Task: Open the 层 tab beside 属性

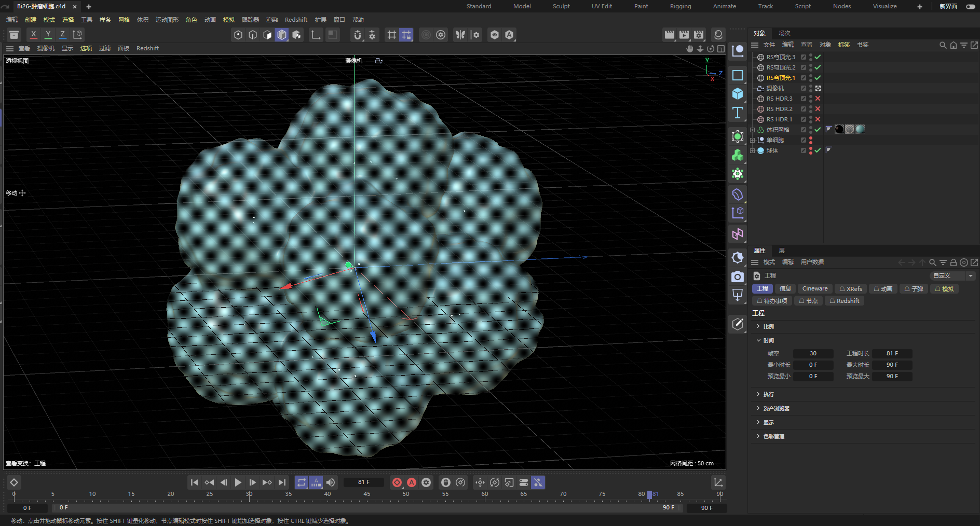Action: pyautogui.click(x=782, y=251)
